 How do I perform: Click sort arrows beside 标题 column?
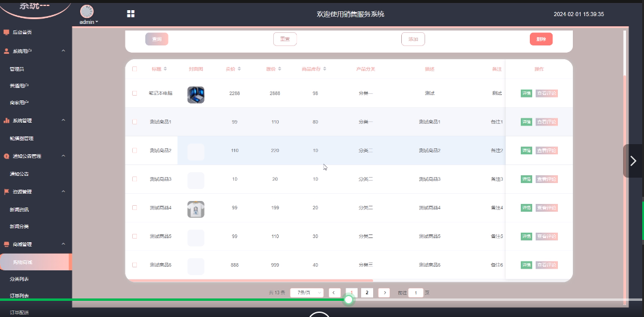coord(165,69)
